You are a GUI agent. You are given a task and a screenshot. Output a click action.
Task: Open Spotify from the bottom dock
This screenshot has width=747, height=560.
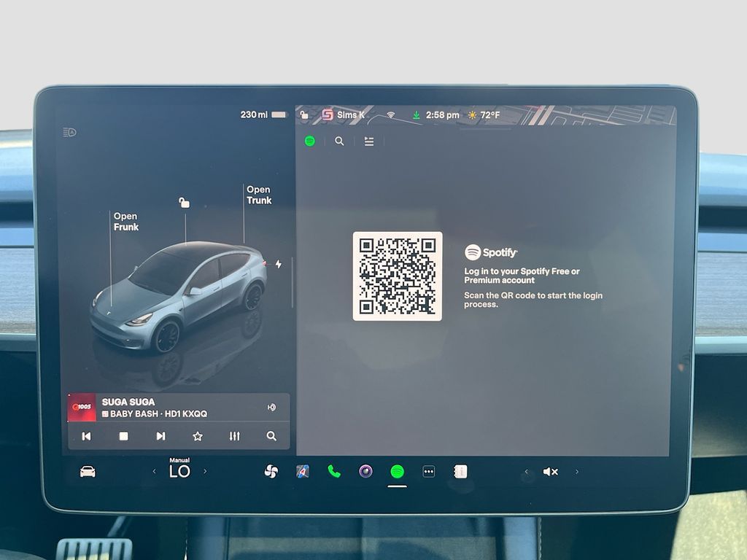[x=397, y=472]
